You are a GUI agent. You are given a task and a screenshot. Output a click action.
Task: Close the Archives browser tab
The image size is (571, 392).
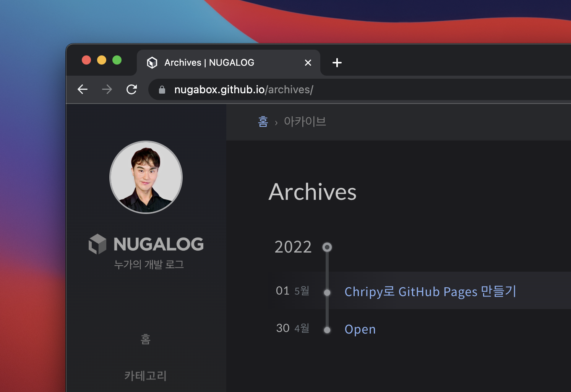click(308, 62)
